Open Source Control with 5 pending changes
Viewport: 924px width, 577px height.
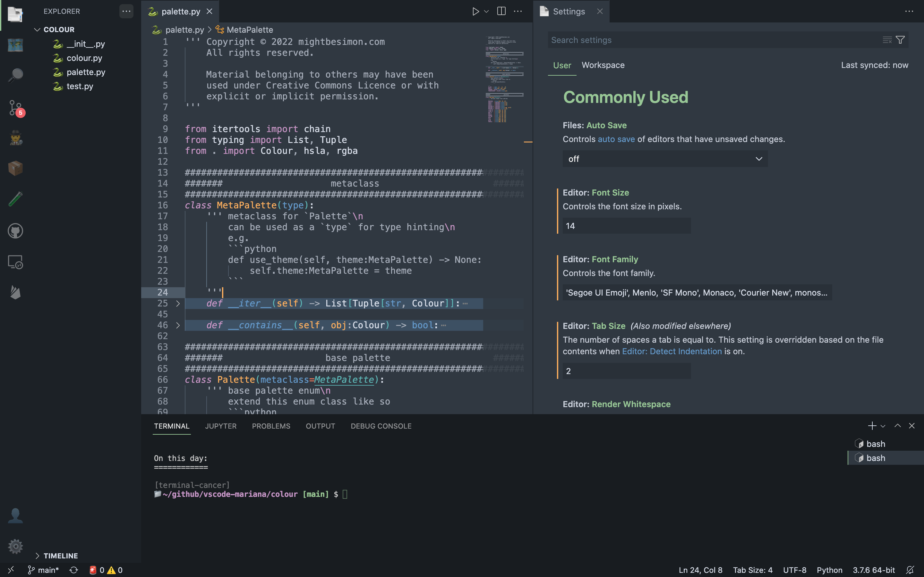click(15, 108)
